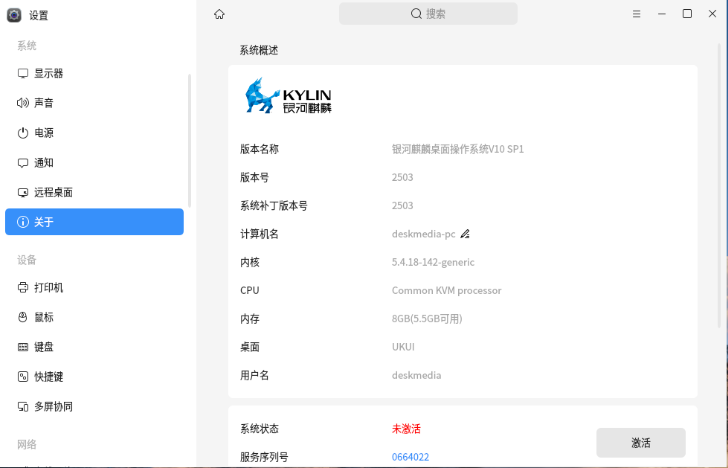Go to 声音 settings
Viewport: 728px width, 468px height.
point(94,103)
